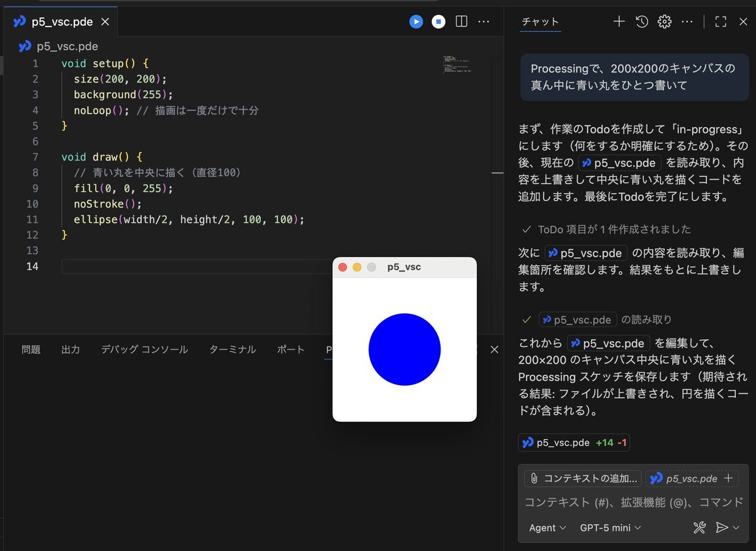Expand the Agent mode dropdown
The width and height of the screenshot is (756, 551).
click(547, 528)
